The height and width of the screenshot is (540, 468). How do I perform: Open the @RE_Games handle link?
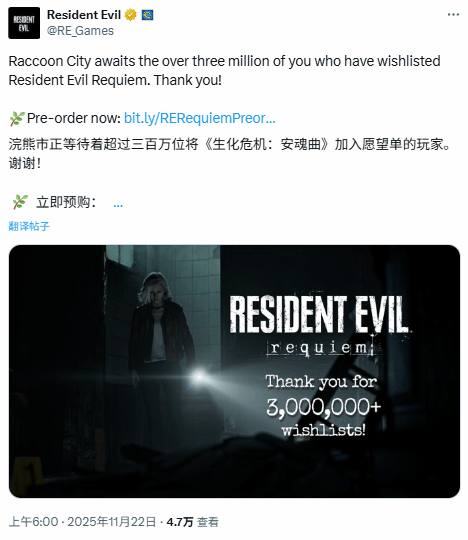pos(80,31)
